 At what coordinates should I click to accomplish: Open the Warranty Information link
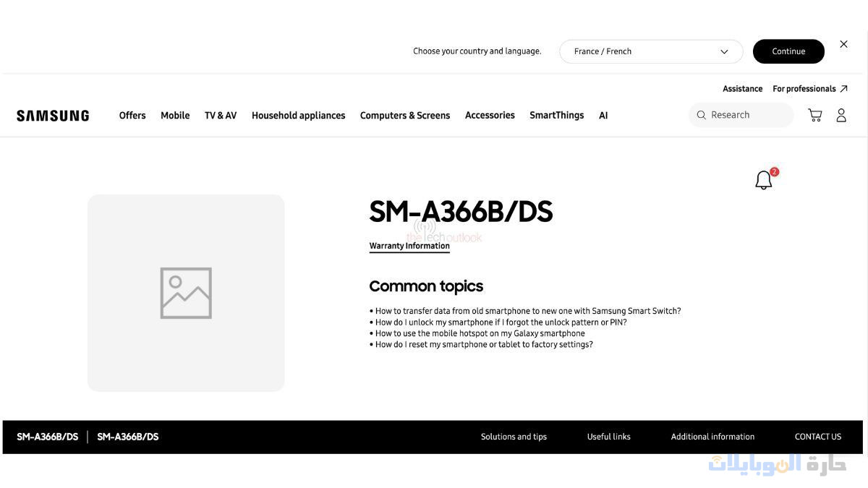tap(409, 246)
